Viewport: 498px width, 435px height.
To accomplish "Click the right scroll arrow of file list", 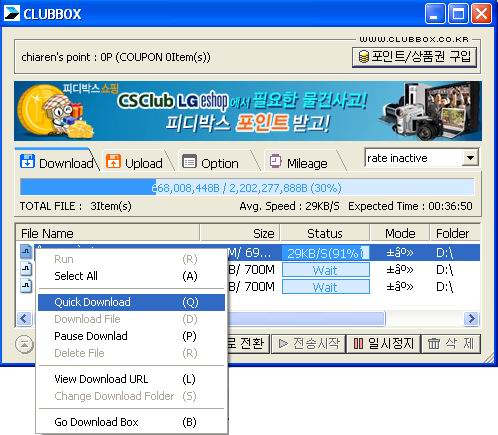I will 471,318.
